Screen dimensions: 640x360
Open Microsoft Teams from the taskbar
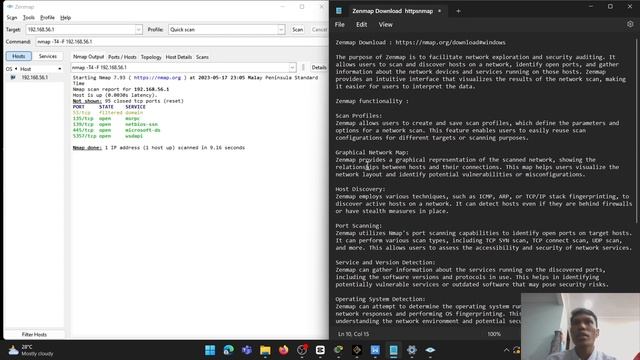[247, 350]
